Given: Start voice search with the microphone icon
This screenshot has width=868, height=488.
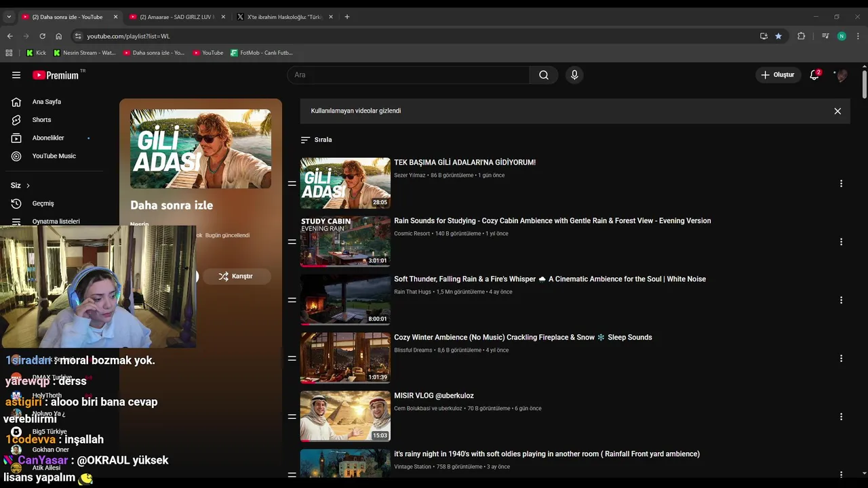Looking at the screenshot, I should click(574, 75).
